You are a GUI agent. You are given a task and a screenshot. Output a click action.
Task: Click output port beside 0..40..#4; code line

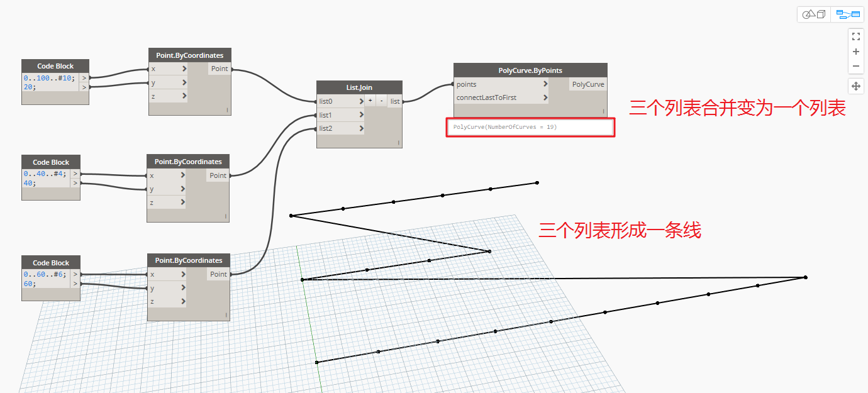tap(75, 174)
